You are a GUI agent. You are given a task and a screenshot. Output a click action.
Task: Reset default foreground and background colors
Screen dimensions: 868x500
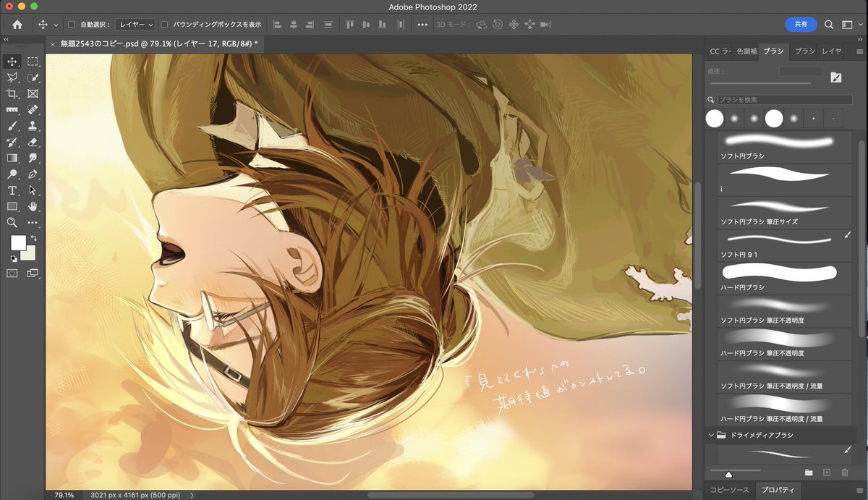13,258
